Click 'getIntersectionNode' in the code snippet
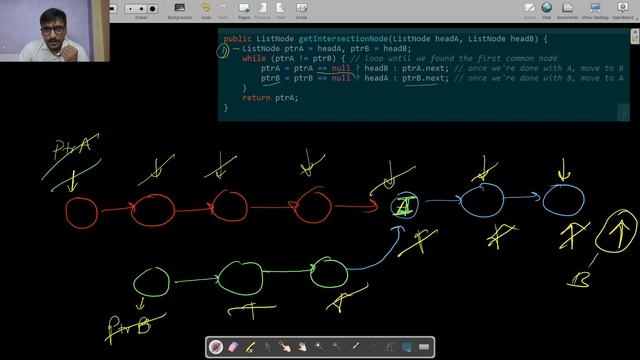640x360 pixels. tap(343, 39)
